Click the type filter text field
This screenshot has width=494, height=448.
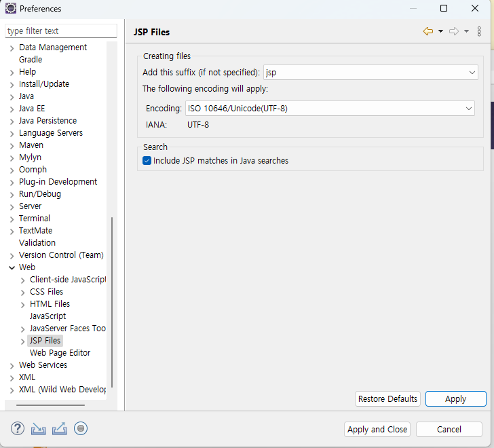click(x=61, y=31)
